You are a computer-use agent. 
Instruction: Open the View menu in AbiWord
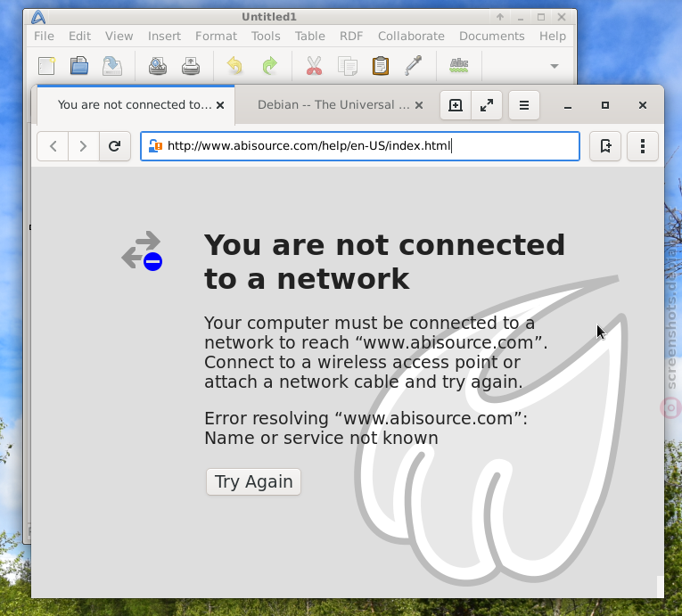(x=119, y=37)
